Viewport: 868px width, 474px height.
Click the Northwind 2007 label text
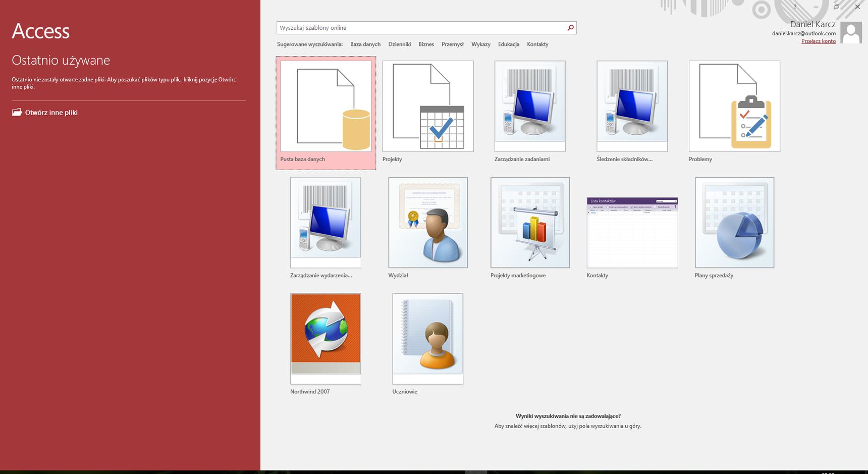[x=310, y=392]
